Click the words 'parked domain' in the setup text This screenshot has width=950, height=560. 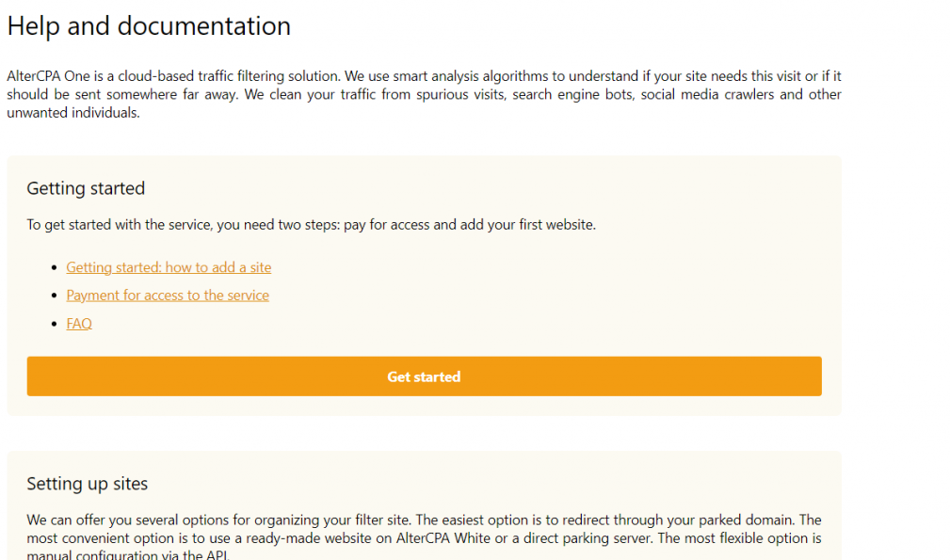click(x=751, y=520)
